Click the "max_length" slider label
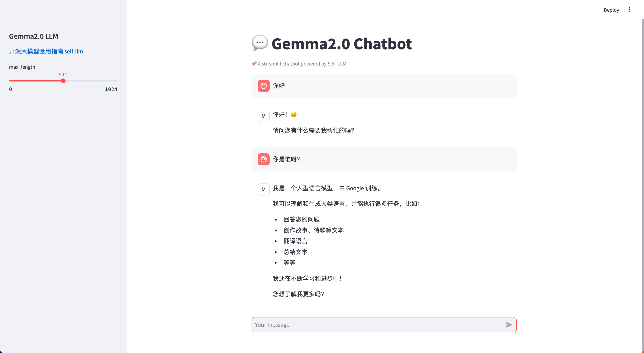This screenshot has width=644, height=353. click(22, 67)
